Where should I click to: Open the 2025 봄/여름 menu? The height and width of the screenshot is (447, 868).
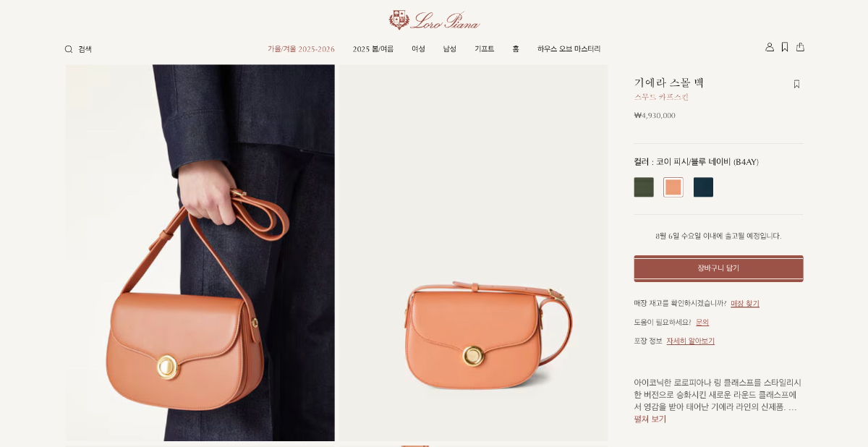[x=373, y=49]
